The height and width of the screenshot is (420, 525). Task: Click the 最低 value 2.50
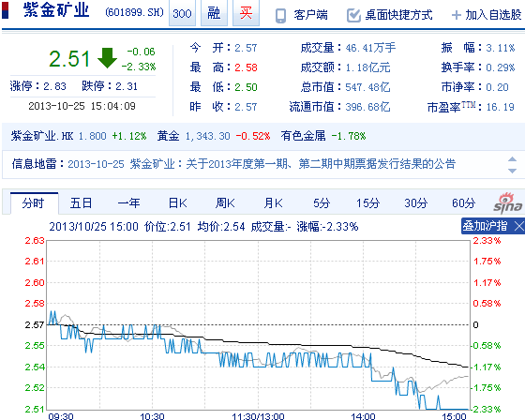pyautogui.click(x=246, y=87)
